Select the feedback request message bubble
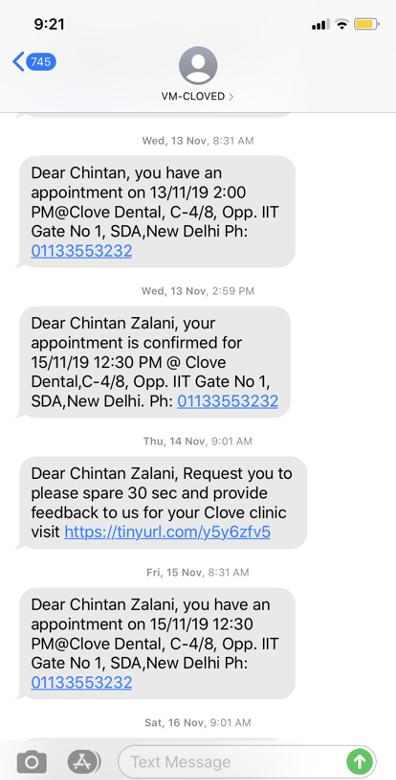 click(x=162, y=503)
